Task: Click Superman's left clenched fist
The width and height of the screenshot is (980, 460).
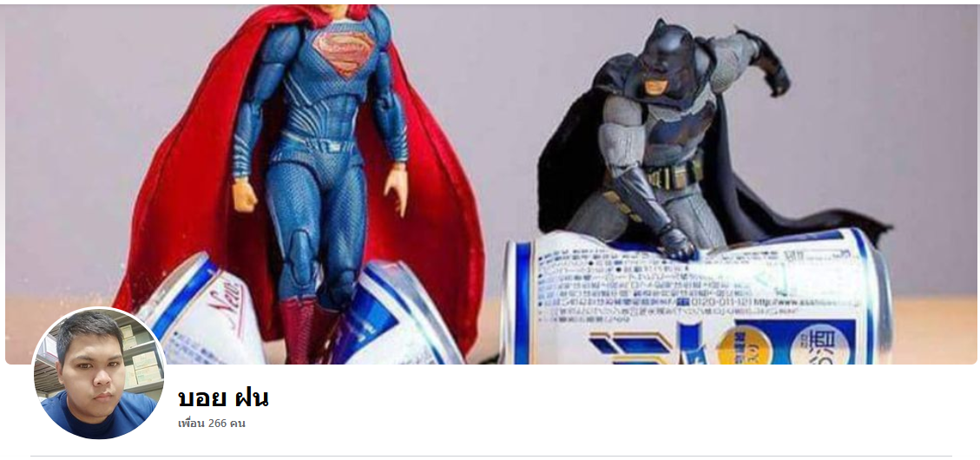Action: click(245, 196)
